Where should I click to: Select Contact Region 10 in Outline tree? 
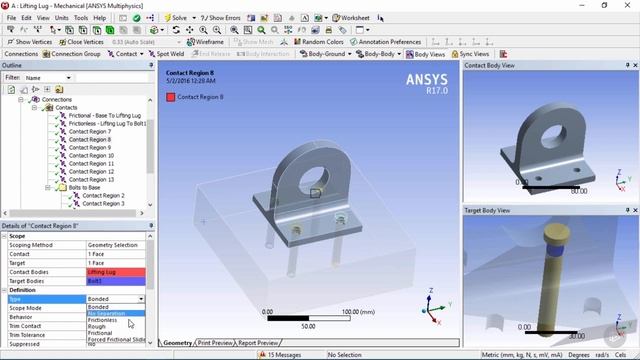point(91,156)
